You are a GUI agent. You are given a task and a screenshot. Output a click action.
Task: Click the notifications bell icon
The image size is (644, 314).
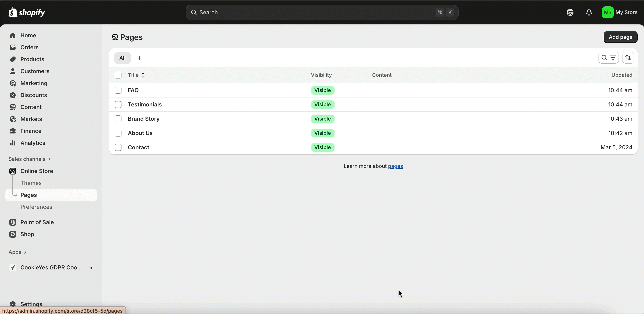click(589, 13)
